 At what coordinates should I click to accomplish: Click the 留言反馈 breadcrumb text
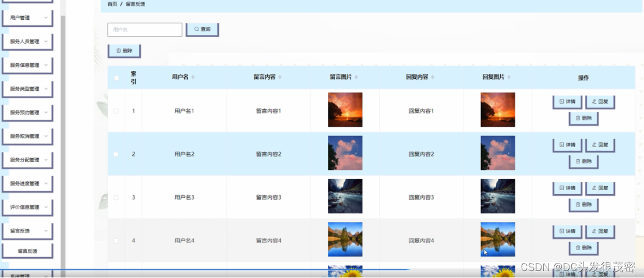pyautogui.click(x=135, y=4)
